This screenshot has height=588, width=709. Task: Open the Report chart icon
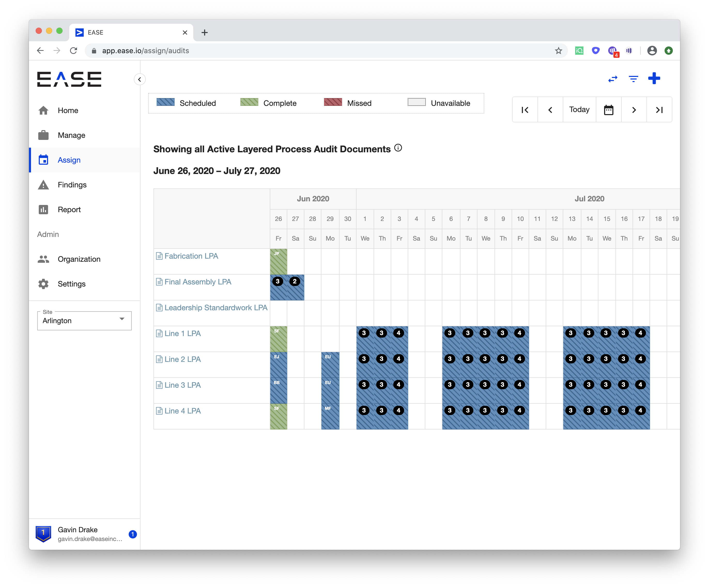(44, 210)
